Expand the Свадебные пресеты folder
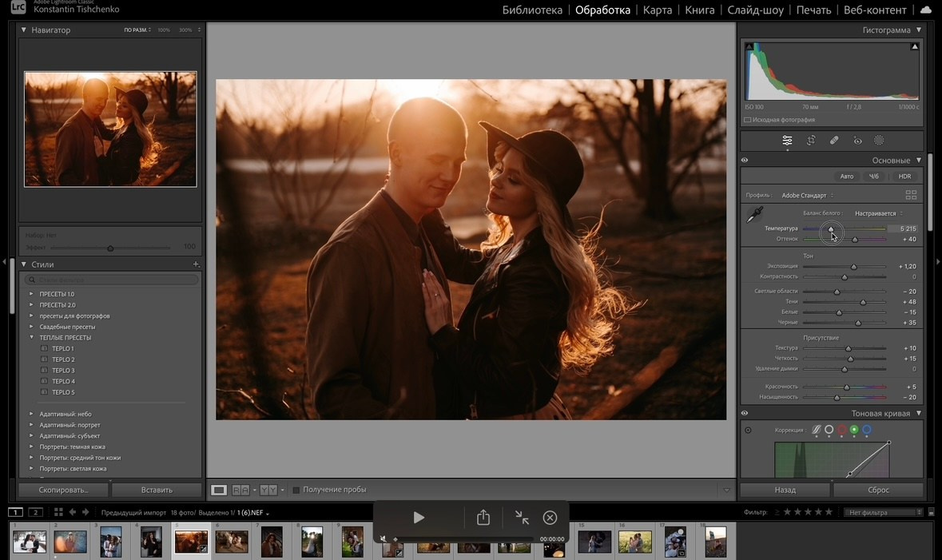942x560 pixels. 32,327
